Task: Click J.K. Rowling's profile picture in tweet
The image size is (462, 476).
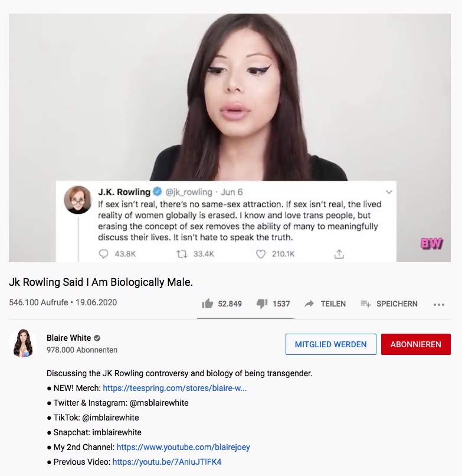Action: point(78,200)
